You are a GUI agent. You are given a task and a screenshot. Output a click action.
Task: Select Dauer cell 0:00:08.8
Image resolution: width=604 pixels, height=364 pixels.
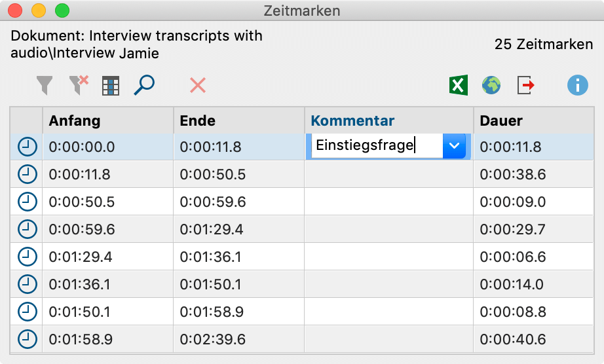533,312
